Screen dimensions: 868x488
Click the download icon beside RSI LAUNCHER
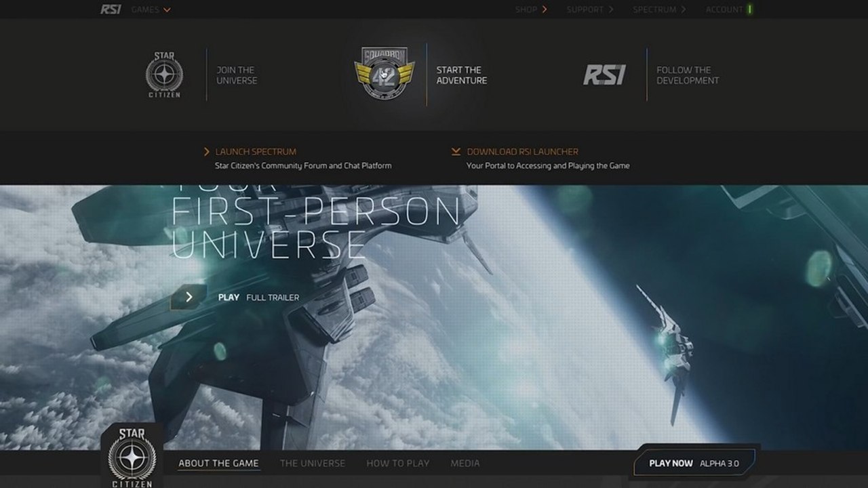(x=456, y=152)
